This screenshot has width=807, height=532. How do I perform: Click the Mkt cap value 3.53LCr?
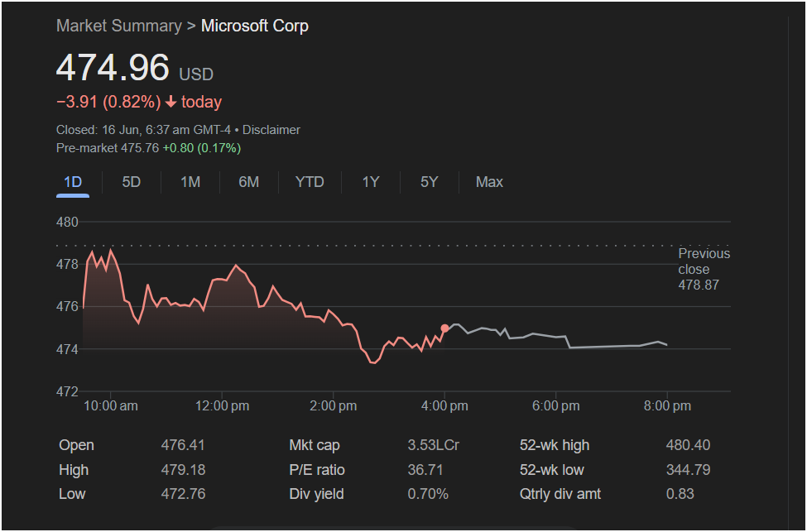434,445
